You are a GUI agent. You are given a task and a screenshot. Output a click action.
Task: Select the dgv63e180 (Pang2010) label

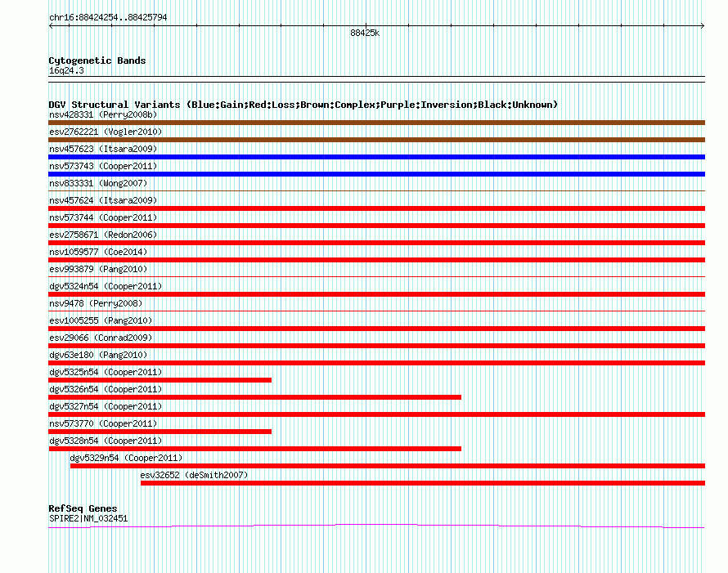(98, 355)
